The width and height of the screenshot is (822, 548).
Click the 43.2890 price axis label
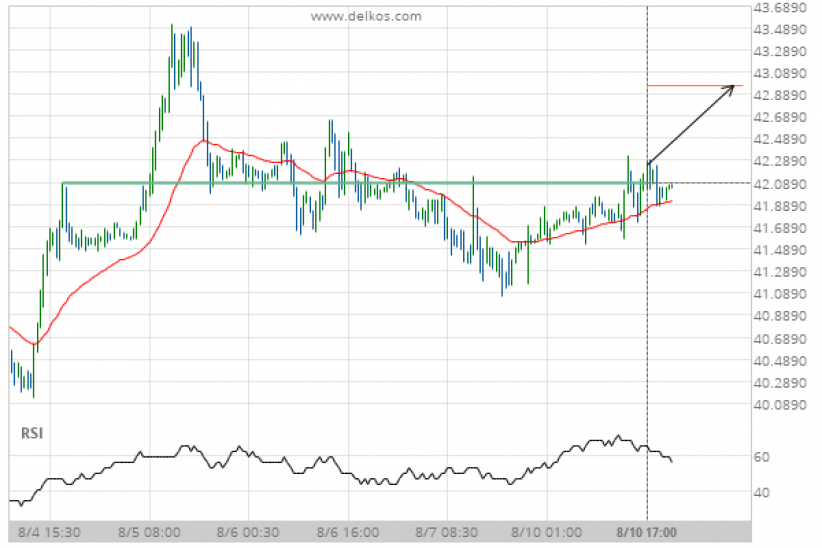coord(780,52)
